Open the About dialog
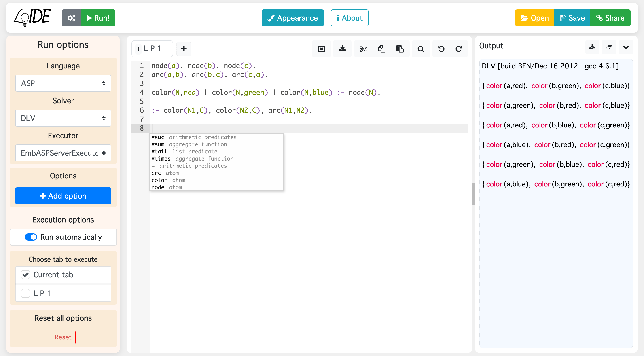 click(349, 18)
